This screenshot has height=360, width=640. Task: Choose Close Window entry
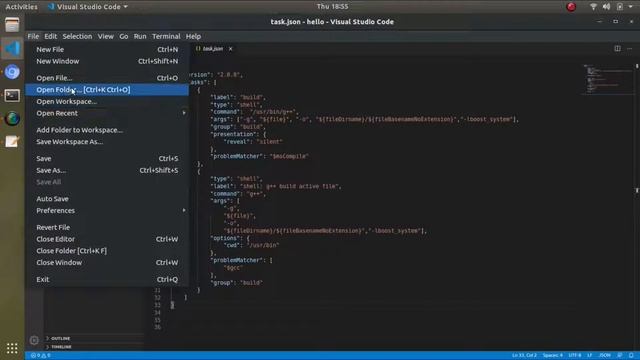(x=107, y=263)
